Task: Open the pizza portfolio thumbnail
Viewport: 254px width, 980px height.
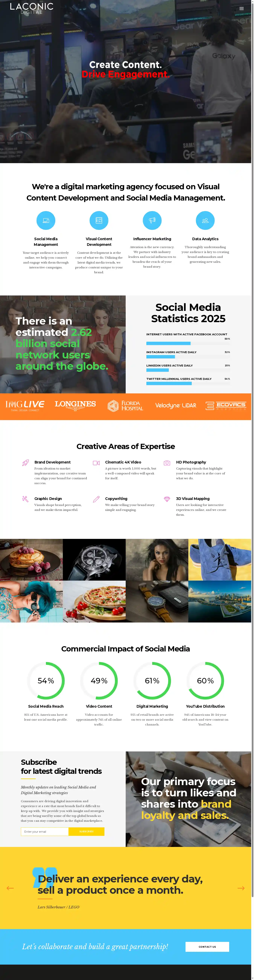Action: pos(94,601)
